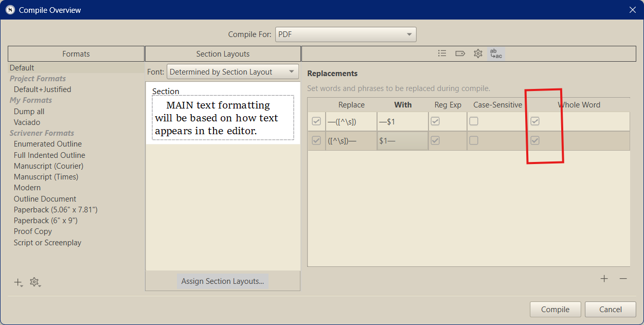644x325 pixels.
Task: Click the Scrivener Formats group heading
Action: click(42, 133)
